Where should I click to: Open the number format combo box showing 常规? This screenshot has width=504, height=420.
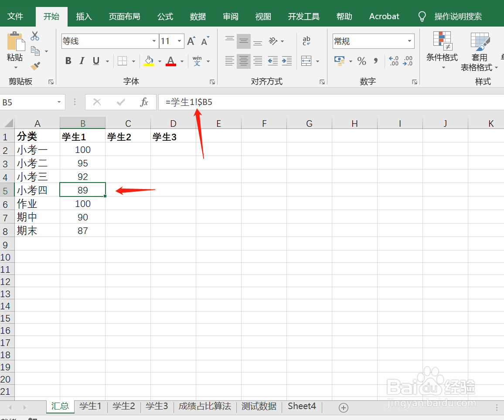click(373, 41)
